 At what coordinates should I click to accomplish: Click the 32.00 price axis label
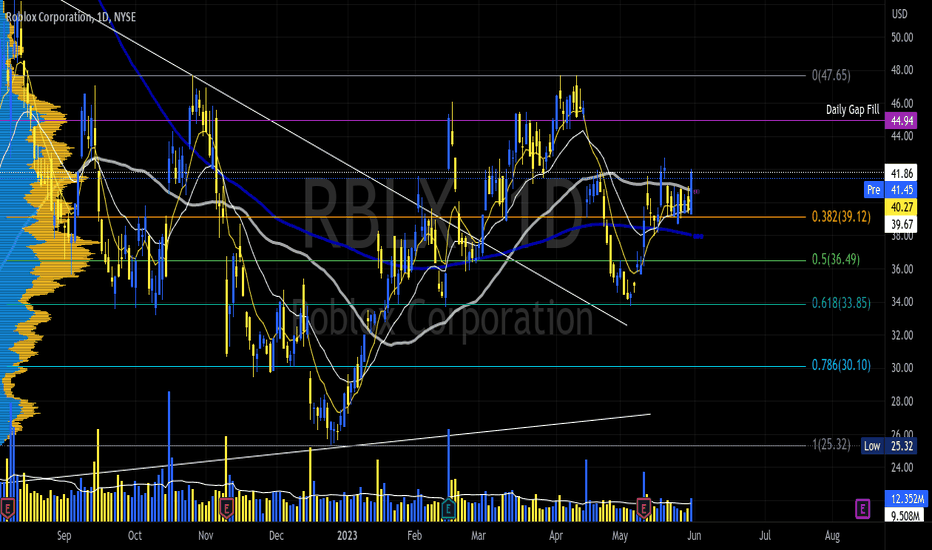(902, 335)
